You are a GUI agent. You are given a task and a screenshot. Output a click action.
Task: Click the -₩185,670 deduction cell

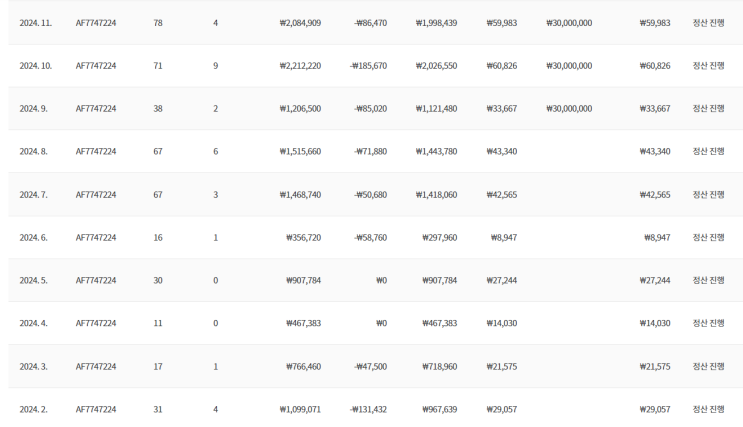point(368,66)
